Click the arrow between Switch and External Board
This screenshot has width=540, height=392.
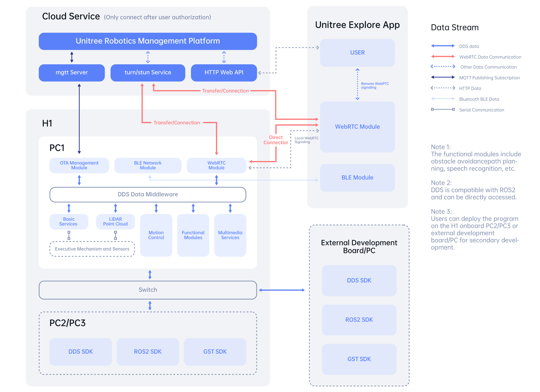click(282, 290)
